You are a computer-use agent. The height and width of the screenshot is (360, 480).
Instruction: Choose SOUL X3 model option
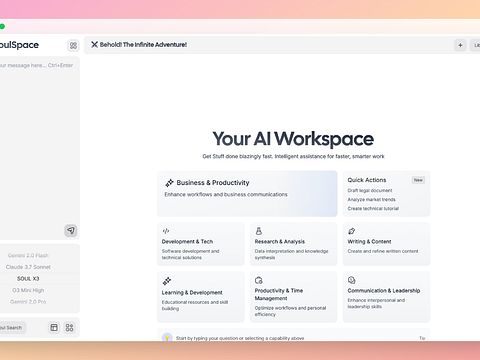(28, 279)
